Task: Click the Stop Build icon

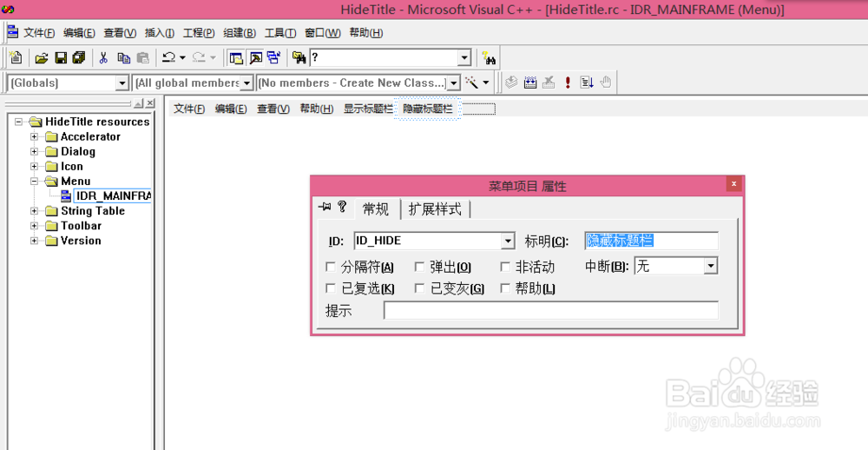Action: coord(549,83)
